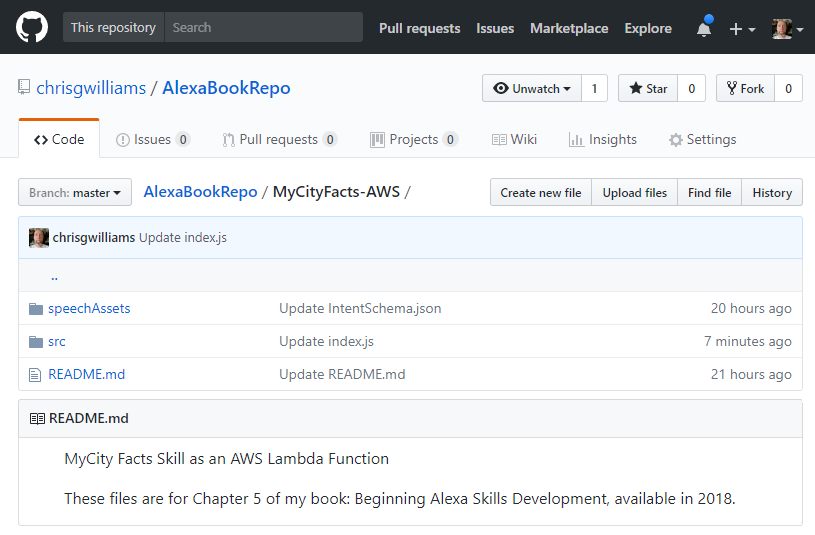Open the Branch: master selector
The width and height of the screenshot is (815, 535).
coord(75,192)
